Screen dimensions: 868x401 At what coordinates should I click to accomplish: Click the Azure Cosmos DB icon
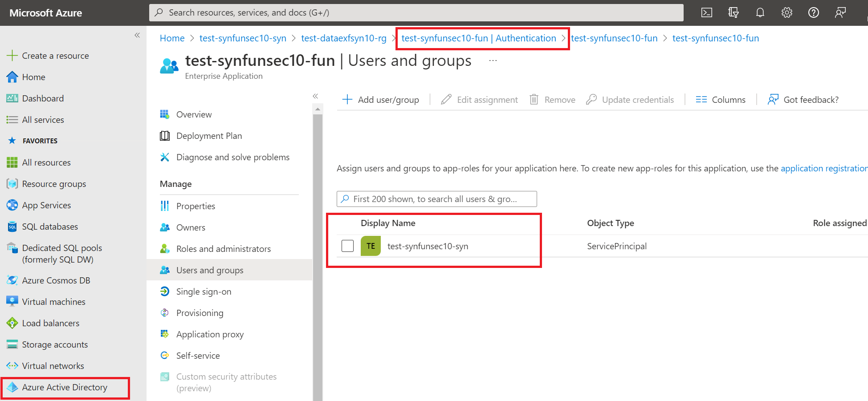tap(12, 280)
